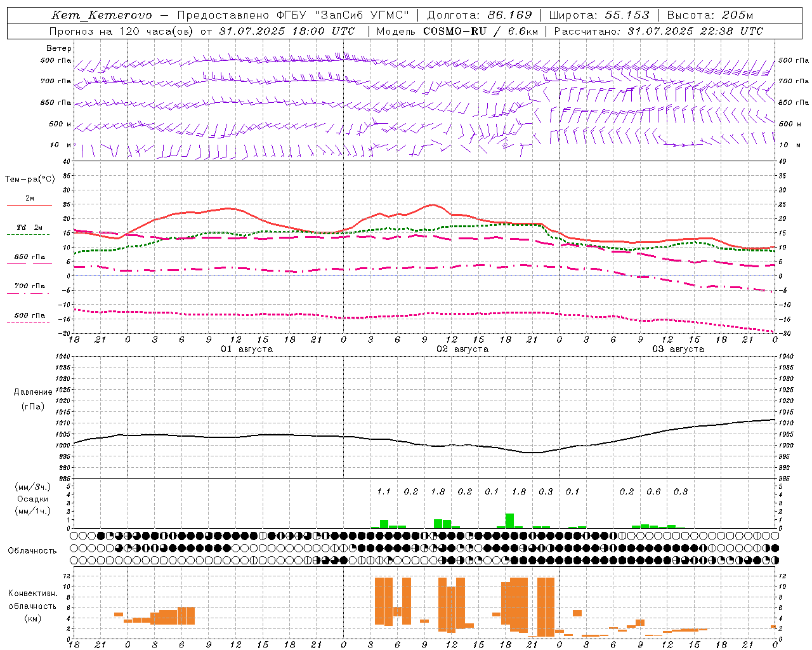Click the 1.1 three-hour precipitation value

pyautogui.click(x=384, y=491)
